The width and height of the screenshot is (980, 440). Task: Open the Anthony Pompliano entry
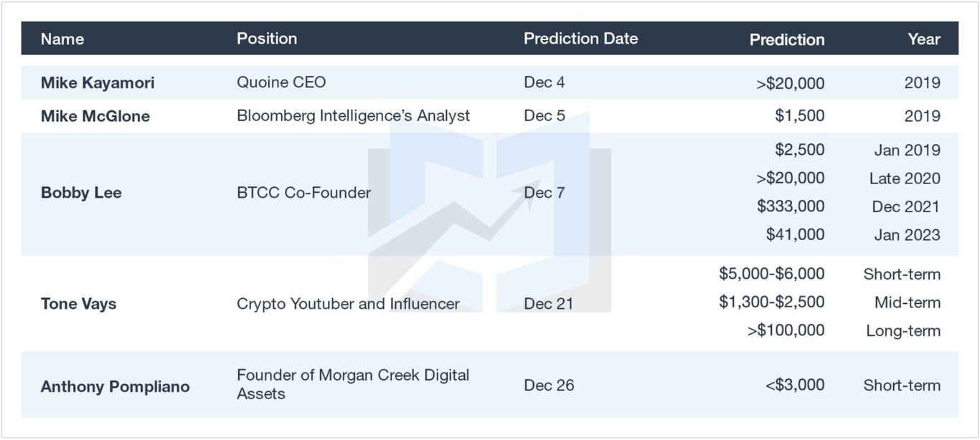[115, 386]
